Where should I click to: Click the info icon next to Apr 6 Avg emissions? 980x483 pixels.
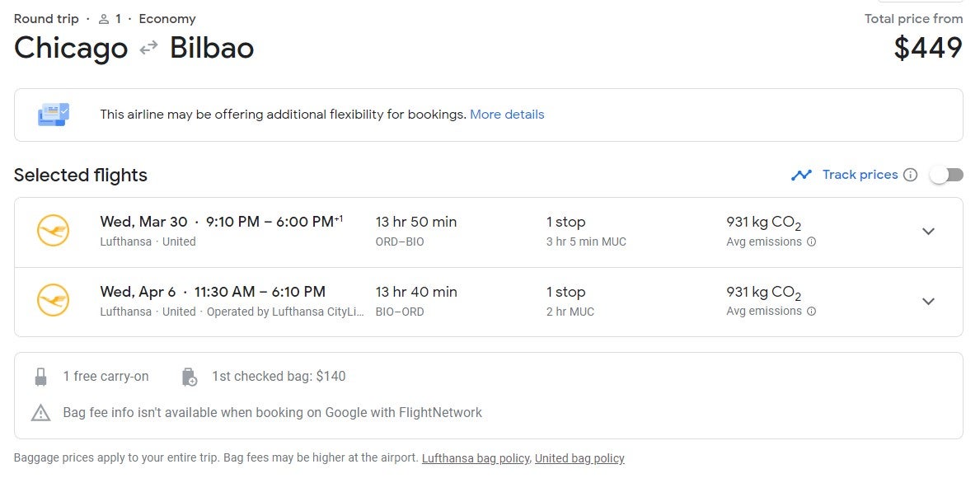click(811, 312)
